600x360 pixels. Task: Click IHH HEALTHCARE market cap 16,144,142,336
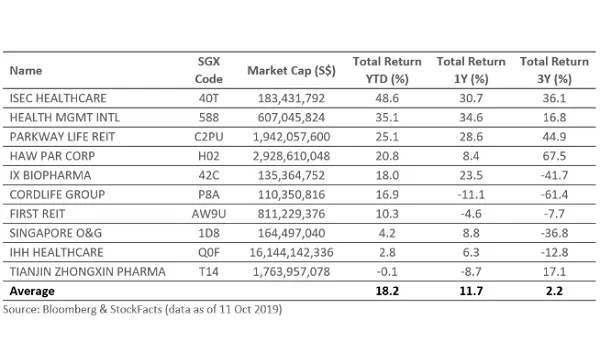point(291,252)
